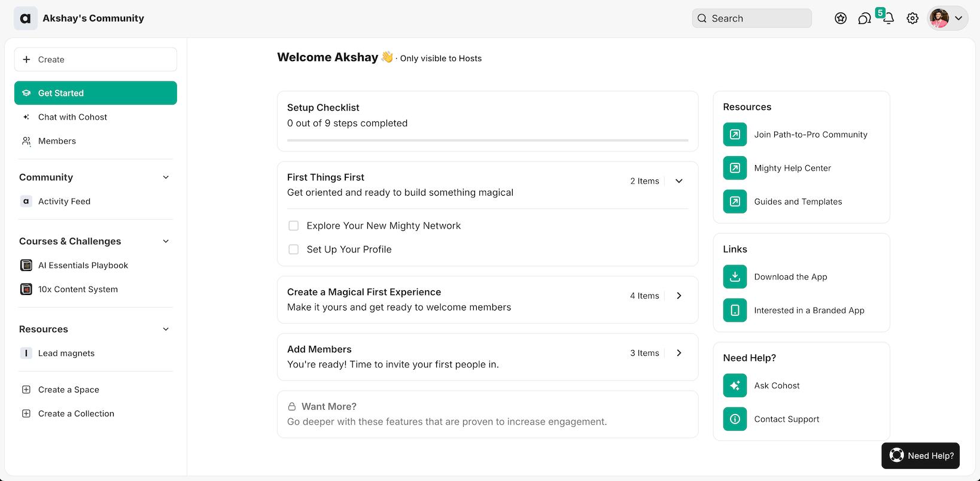Viewport: 980px width, 481px height.
Task: Open Chat with Cohost in sidebar
Action: pos(72,117)
